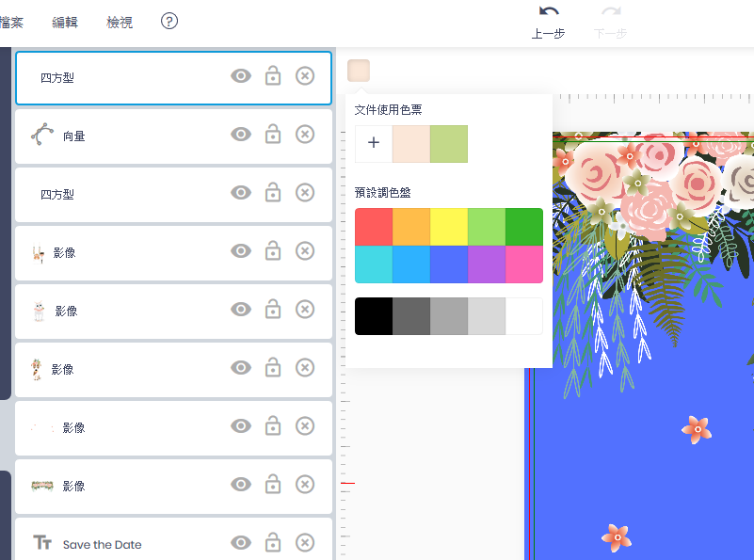Lock the Save the Date text layer
This screenshot has height=560, width=754.
pyautogui.click(x=273, y=542)
